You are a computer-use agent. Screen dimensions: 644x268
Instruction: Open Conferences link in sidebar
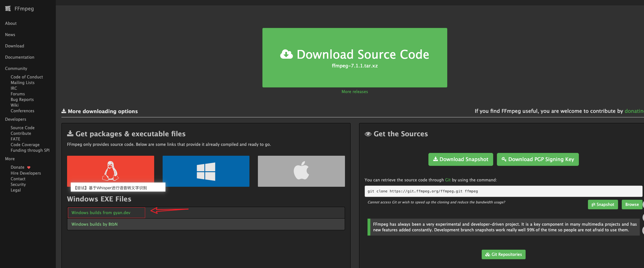click(23, 111)
